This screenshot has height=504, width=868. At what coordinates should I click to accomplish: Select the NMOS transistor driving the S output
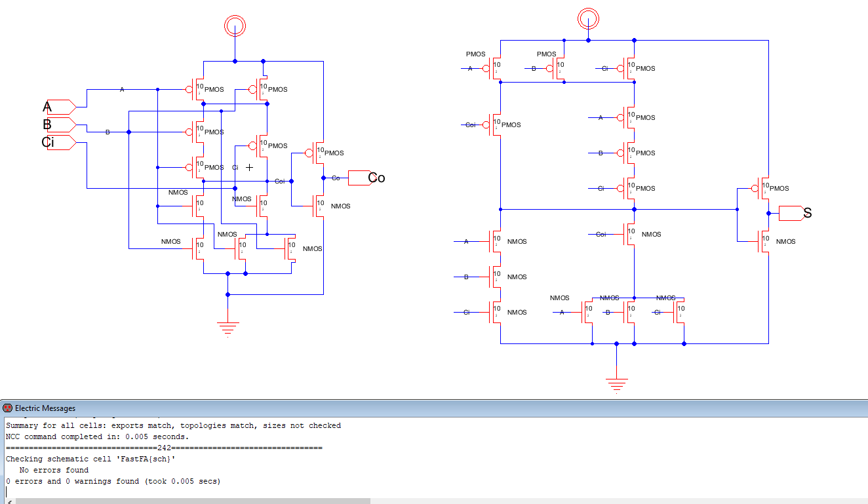pos(764,242)
